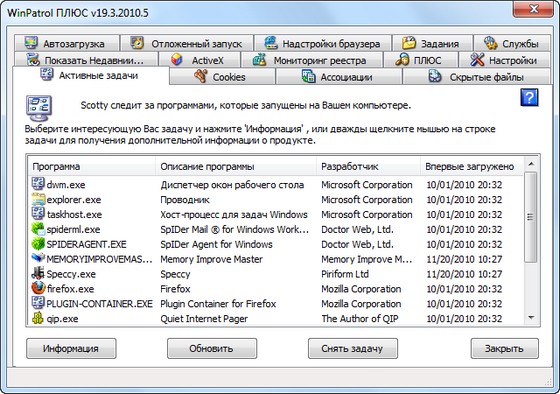The image size is (560, 394).
Task: Open the Службы tab
Action: (511, 43)
